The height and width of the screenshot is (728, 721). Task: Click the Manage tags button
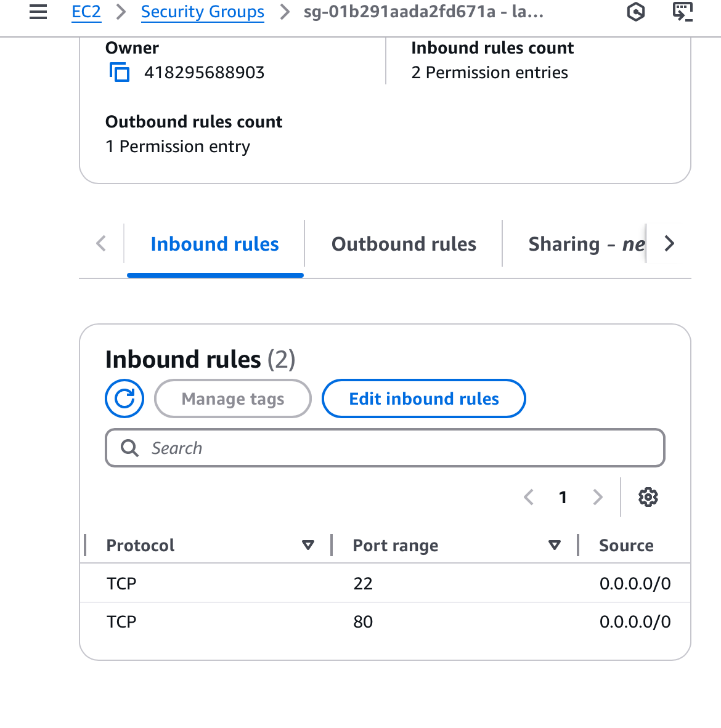point(233,398)
